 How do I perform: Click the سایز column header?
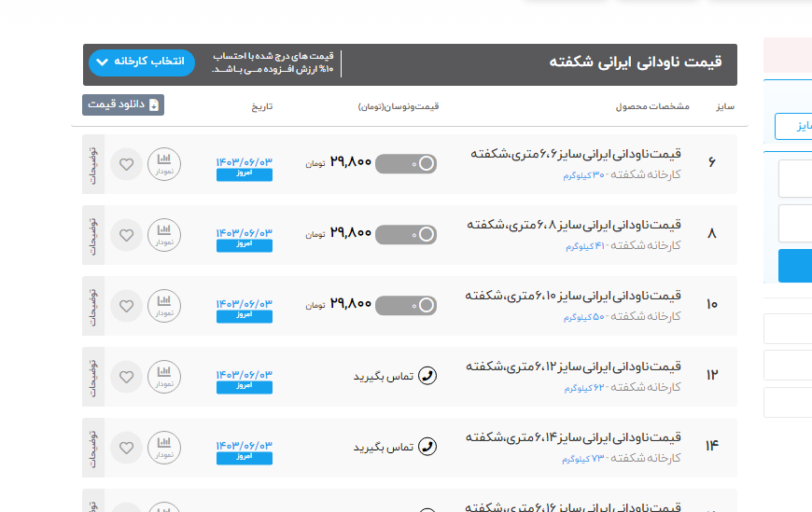point(725,106)
